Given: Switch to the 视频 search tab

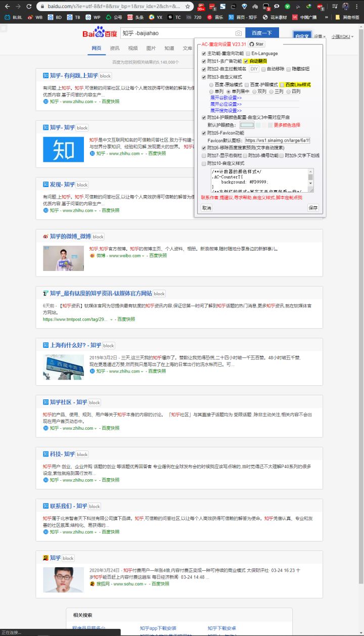Looking at the screenshot, I should [x=133, y=48].
